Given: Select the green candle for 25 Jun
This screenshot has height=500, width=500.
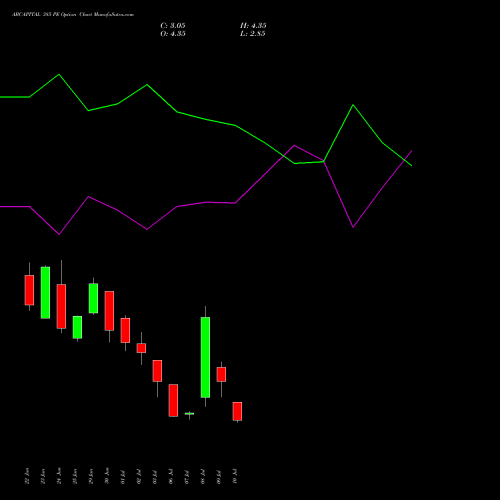Looking at the screenshot, I should tap(77, 327).
